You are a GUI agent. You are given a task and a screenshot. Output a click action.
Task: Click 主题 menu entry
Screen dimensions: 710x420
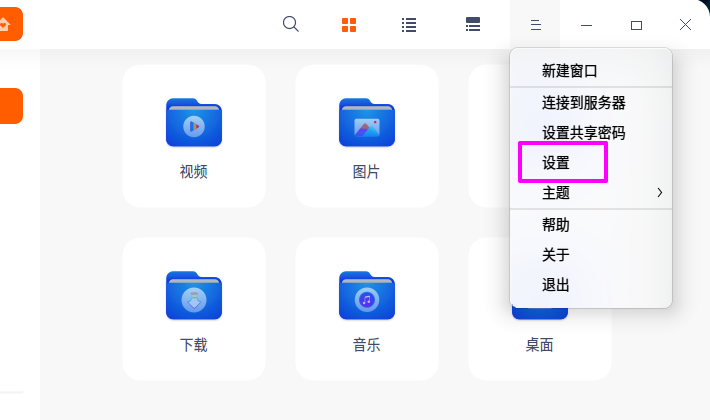(591, 193)
